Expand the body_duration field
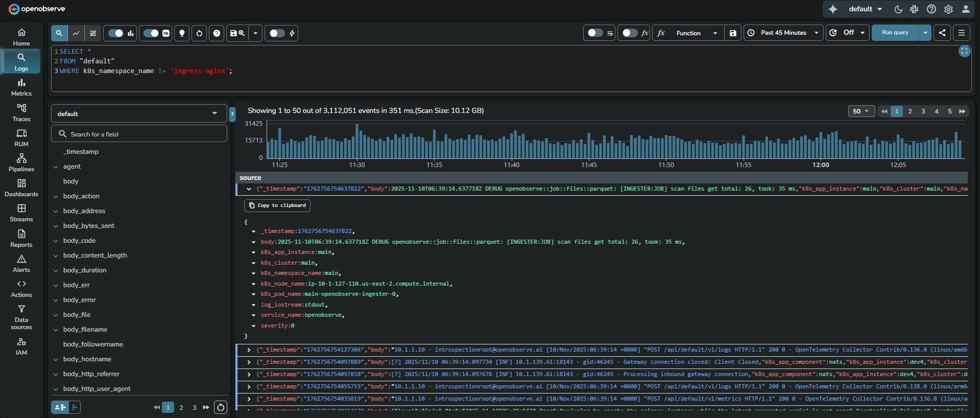The height and width of the screenshot is (418, 980). tap(56, 270)
